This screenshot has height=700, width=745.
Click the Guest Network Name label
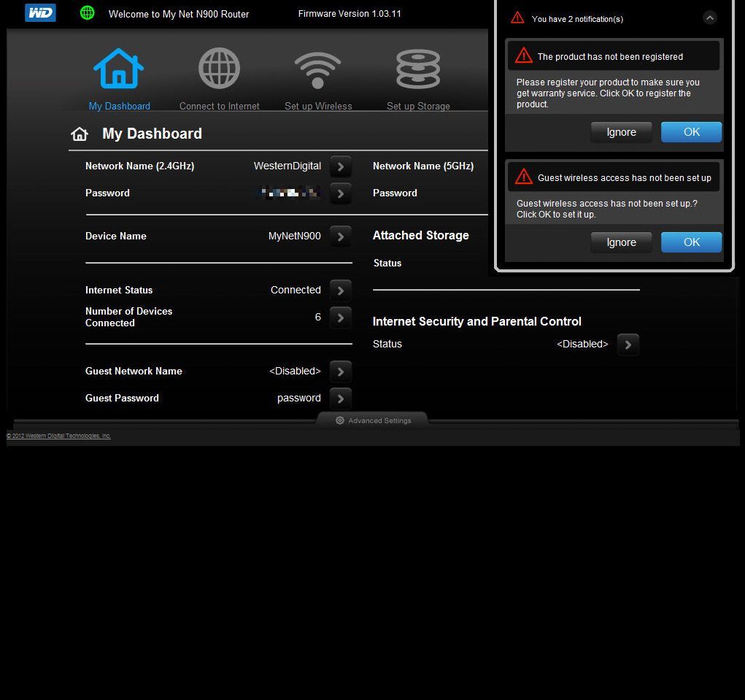tap(134, 371)
